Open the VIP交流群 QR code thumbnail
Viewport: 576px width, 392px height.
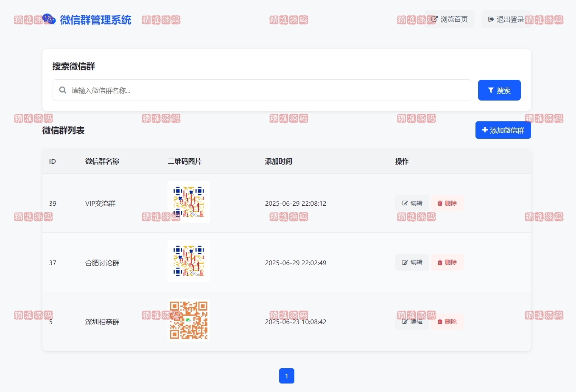click(189, 202)
